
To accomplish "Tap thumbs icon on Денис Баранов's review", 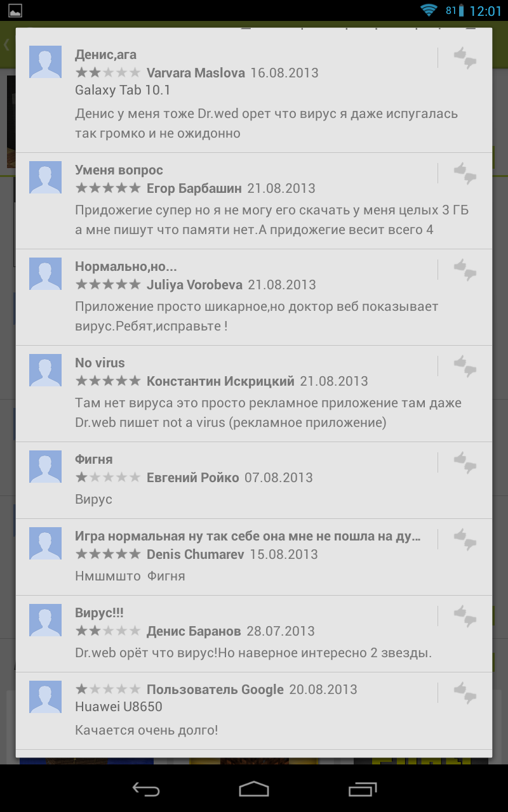I will pyautogui.click(x=465, y=616).
